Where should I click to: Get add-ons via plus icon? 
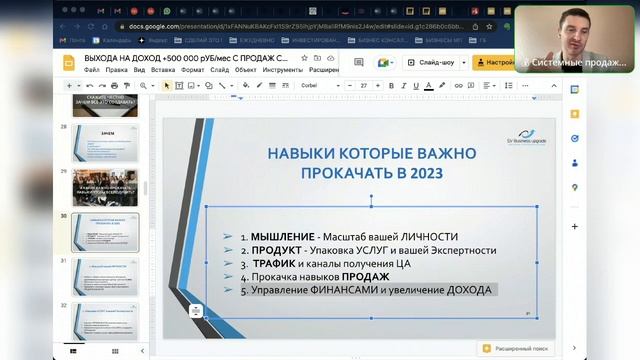(x=575, y=227)
